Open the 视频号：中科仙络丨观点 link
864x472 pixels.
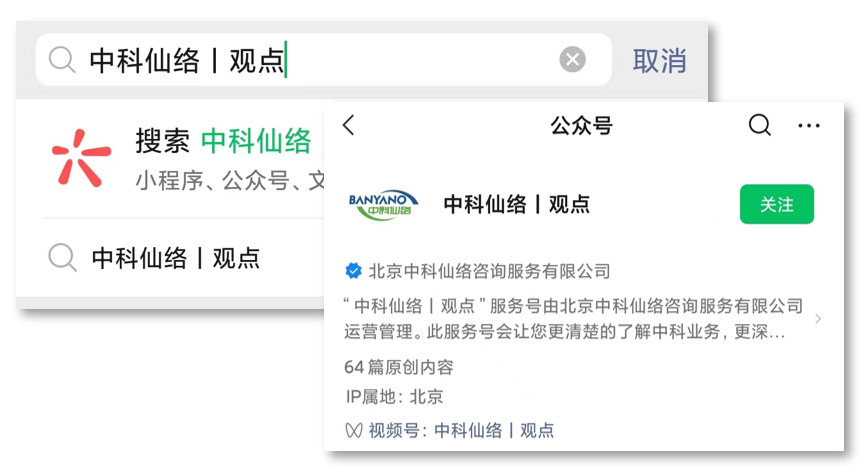coord(461,430)
